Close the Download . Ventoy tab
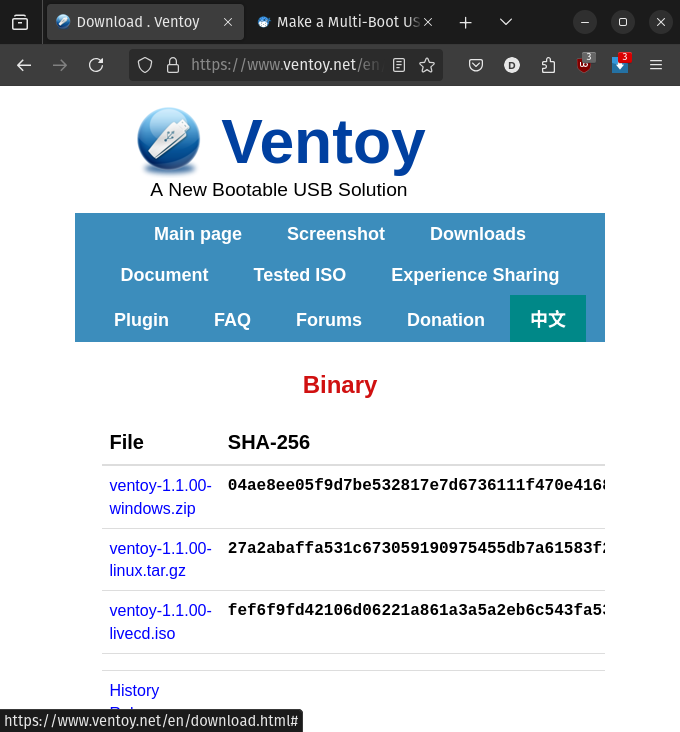680x732 pixels. click(x=228, y=22)
